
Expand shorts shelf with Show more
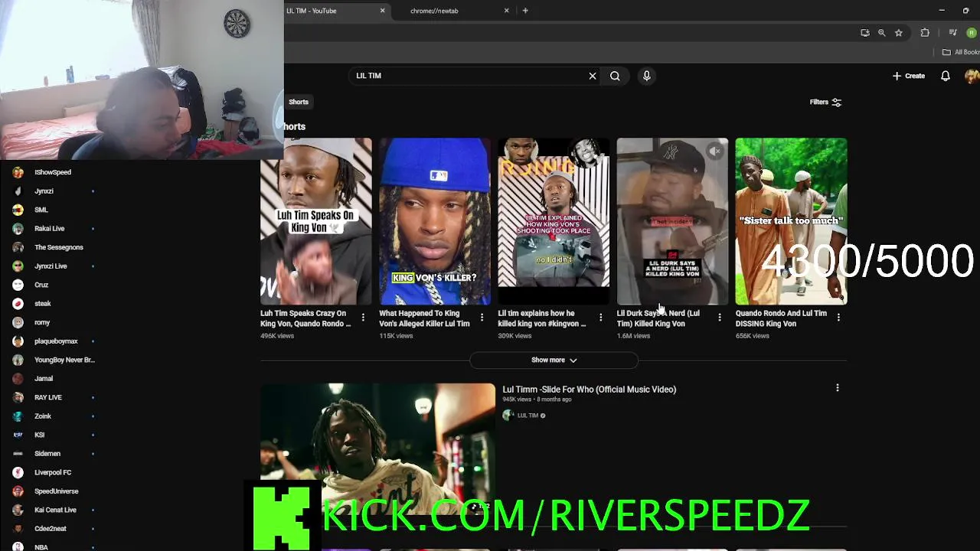[x=554, y=360]
